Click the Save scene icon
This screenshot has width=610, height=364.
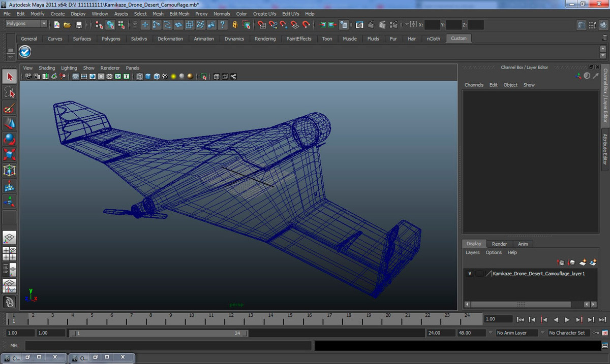pos(79,25)
